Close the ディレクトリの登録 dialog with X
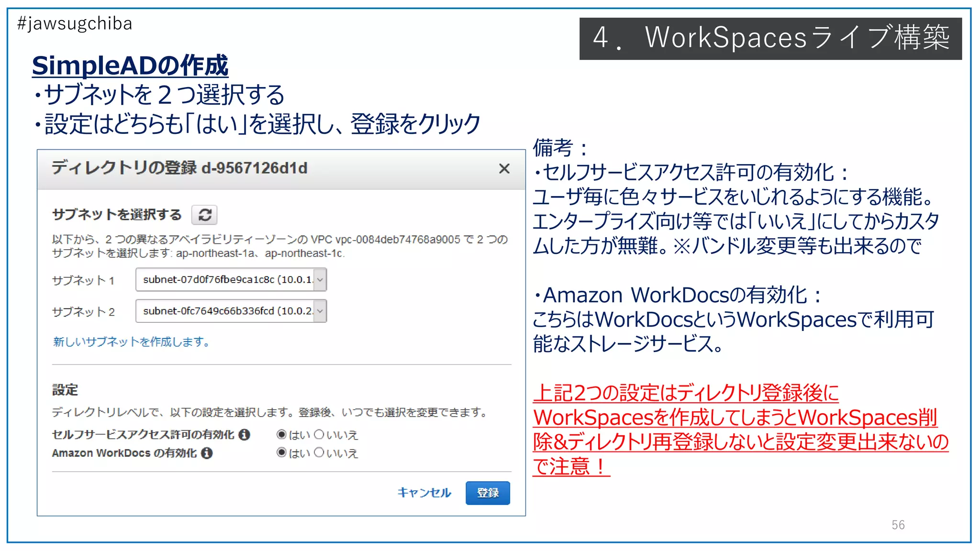The height and width of the screenshot is (551, 980). (504, 168)
